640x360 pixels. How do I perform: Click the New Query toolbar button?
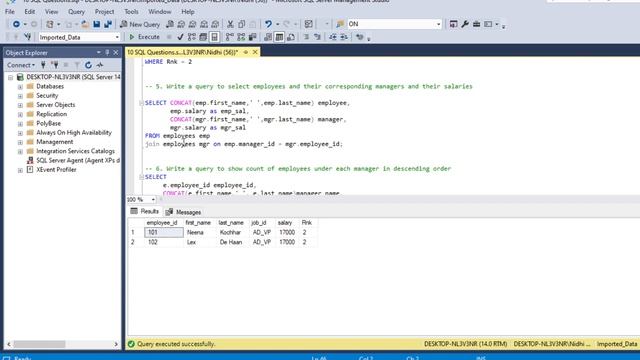coord(140,24)
